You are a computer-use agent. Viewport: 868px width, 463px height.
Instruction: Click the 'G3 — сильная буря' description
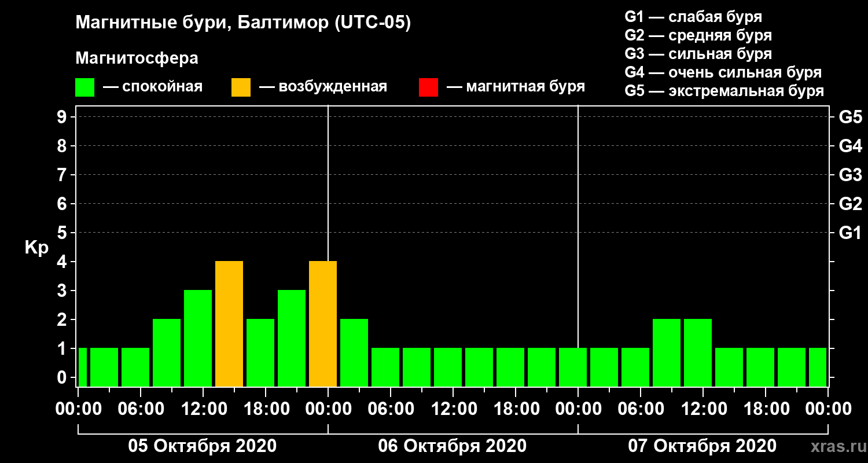(698, 54)
